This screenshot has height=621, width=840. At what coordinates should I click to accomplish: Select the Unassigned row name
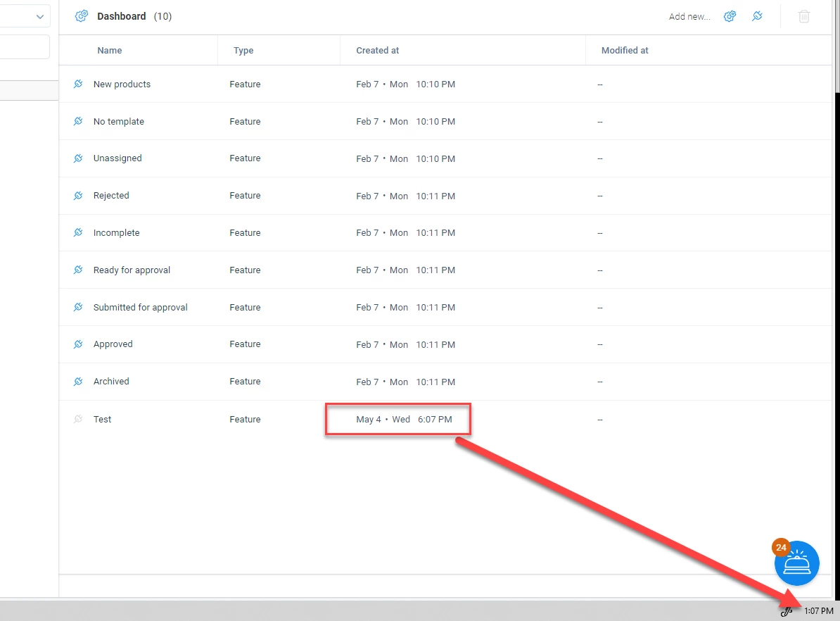[x=118, y=158]
